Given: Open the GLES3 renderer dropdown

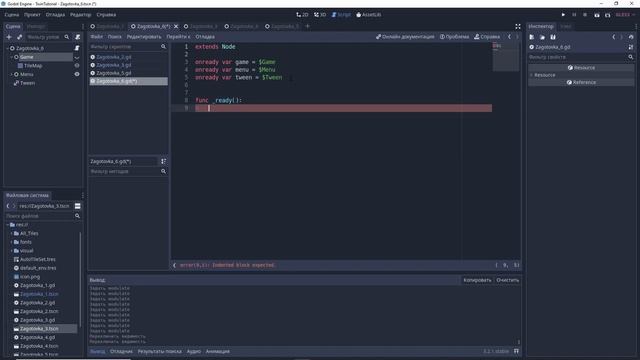Looking at the screenshot, I should 625,15.
